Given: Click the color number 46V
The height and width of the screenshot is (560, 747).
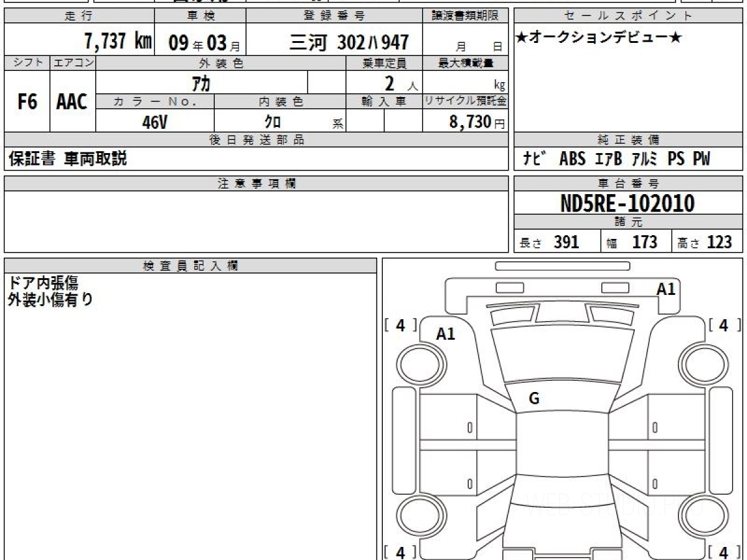Looking at the screenshot, I should tap(154, 123).
